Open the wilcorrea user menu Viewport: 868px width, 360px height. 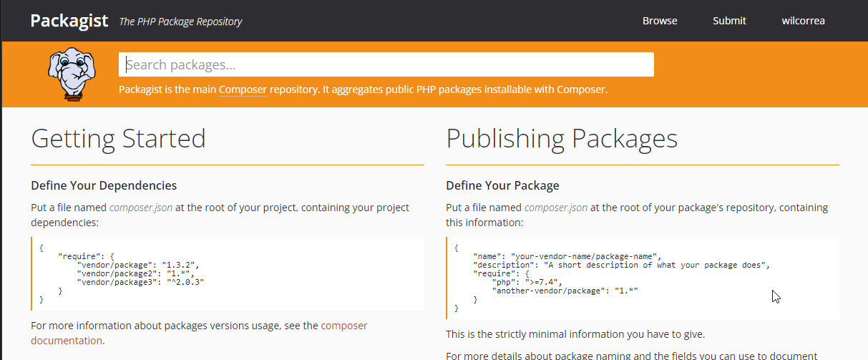pos(803,21)
